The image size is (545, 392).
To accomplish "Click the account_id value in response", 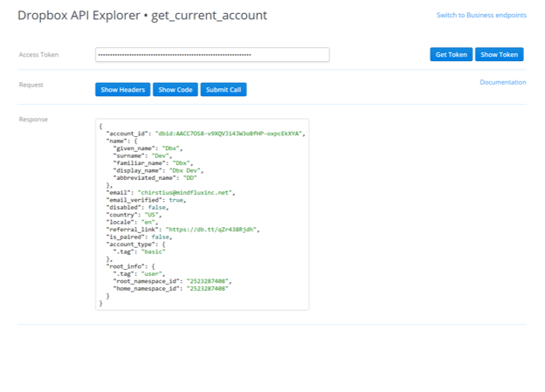I will [231, 134].
